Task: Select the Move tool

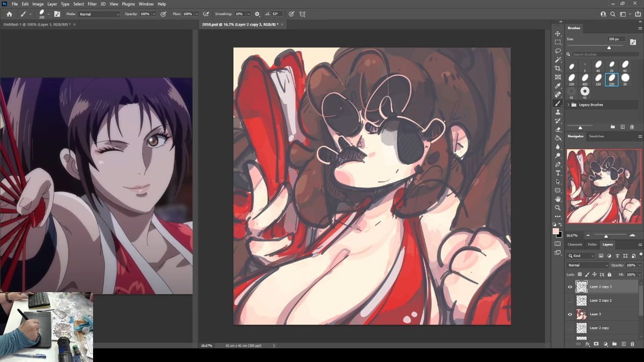Action: [x=557, y=34]
